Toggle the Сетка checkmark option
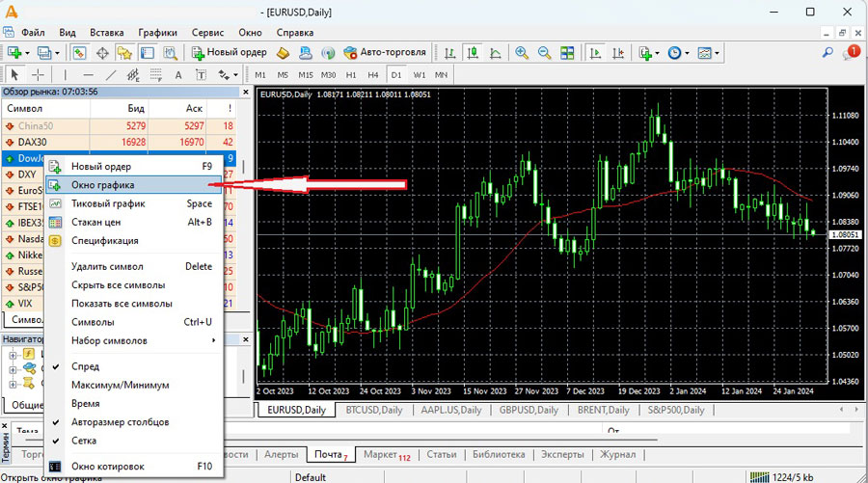The height and width of the screenshot is (483, 868). coord(85,441)
